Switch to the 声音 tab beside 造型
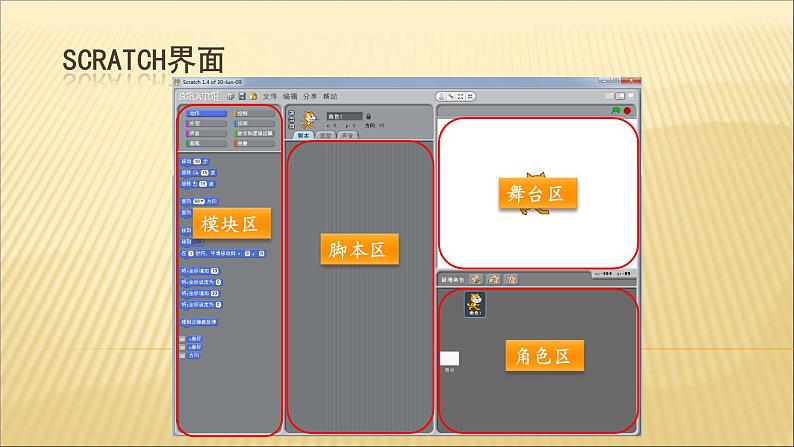Viewport: 794px width, 447px height. tap(347, 136)
